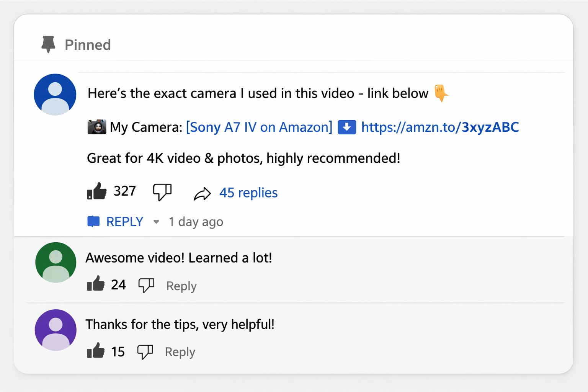Click REPLY on the pinned comment
Screen dimensions: 588x392
(124, 221)
